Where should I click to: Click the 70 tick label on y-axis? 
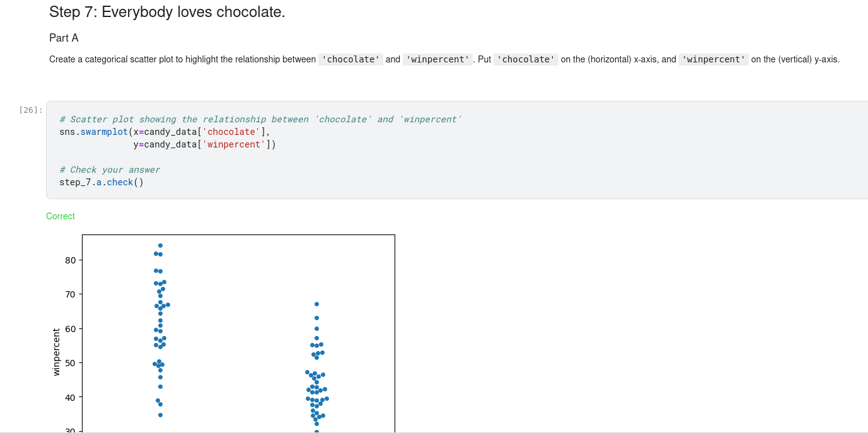pyautogui.click(x=70, y=294)
